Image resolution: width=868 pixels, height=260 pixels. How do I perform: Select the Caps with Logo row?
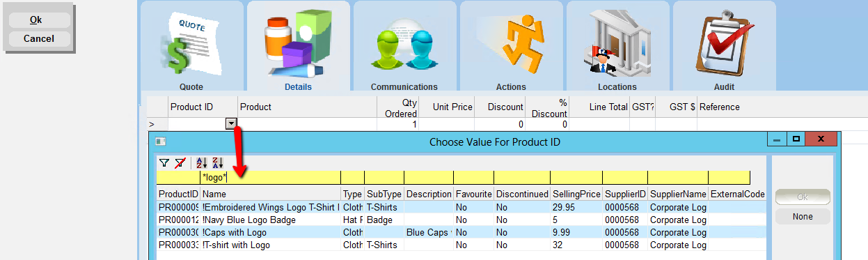pos(461,233)
